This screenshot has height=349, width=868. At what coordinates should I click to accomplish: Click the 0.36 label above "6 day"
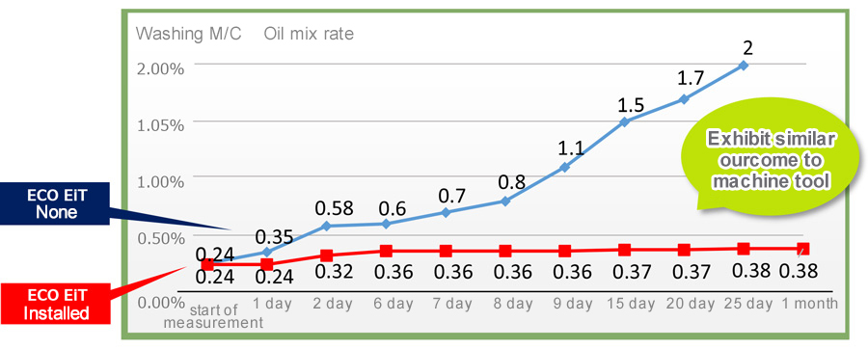(393, 272)
